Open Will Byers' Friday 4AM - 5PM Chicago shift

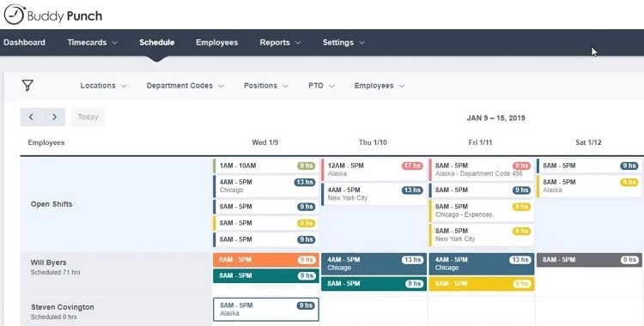click(x=482, y=264)
